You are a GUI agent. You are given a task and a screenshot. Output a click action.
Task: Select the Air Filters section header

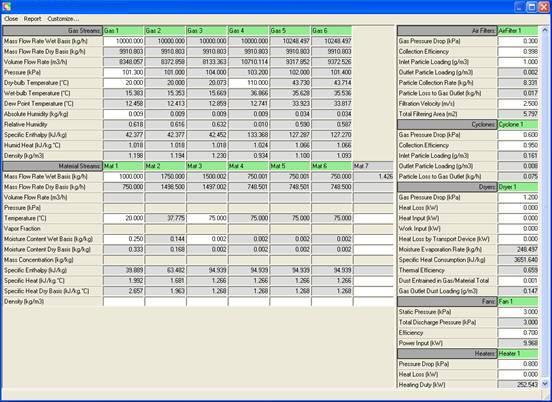tap(447, 31)
